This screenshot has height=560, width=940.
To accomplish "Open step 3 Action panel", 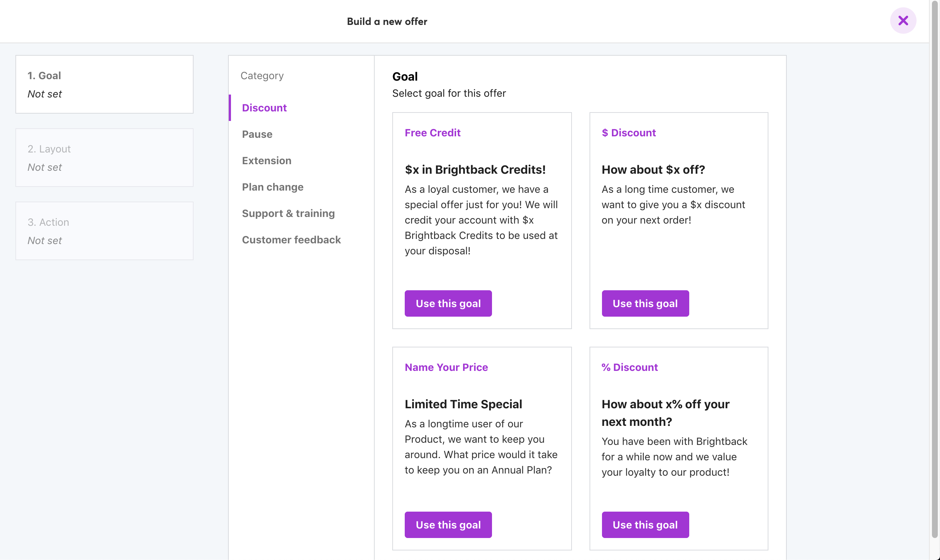I will (x=104, y=231).
